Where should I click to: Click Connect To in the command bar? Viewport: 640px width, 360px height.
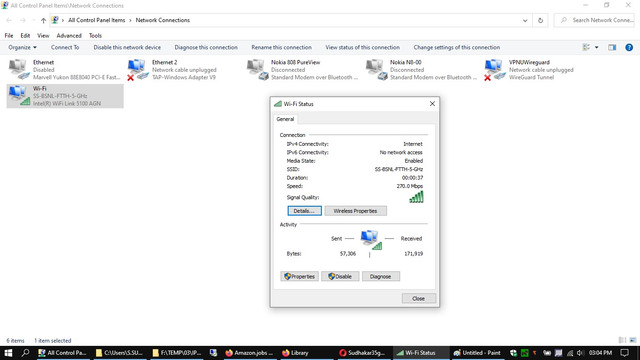(x=65, y=47)
